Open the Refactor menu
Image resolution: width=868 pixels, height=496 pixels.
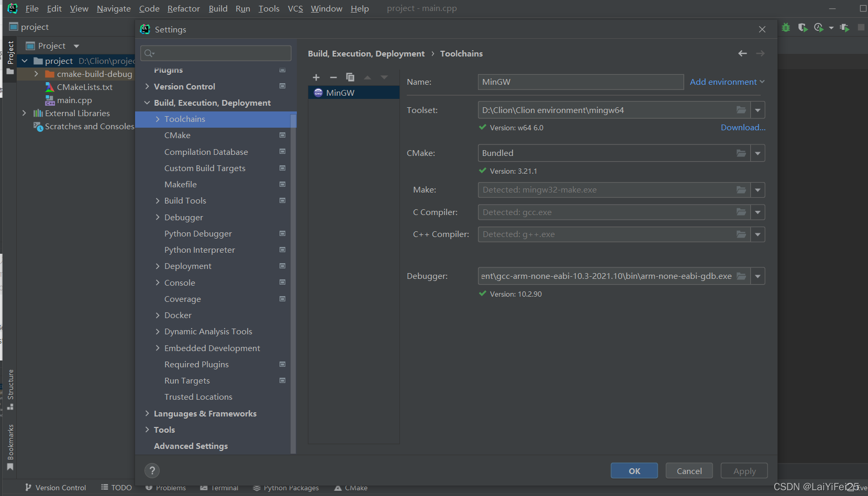pyautogui.click(x=184, y=8)
